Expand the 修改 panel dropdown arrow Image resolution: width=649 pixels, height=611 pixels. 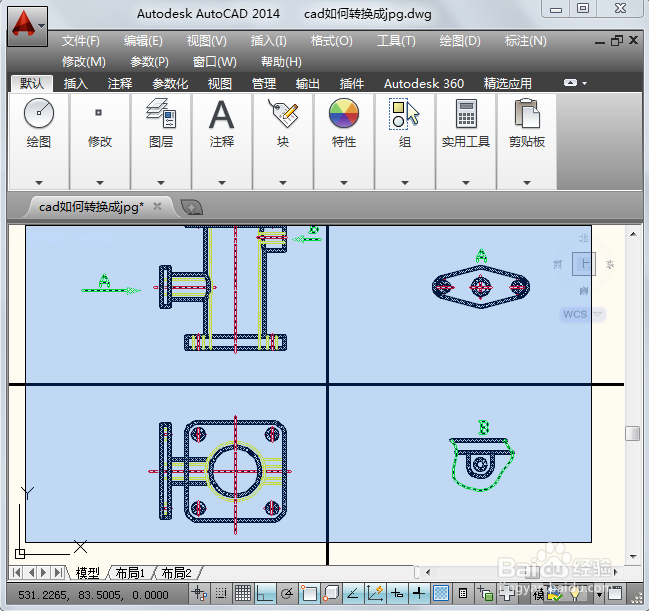click(x=100, y=183)
